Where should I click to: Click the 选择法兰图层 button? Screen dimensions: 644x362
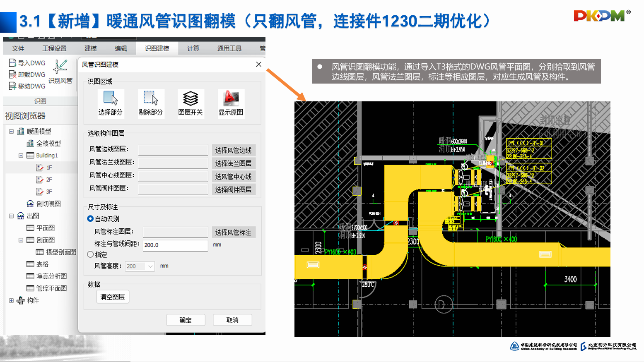pos(234,163)
